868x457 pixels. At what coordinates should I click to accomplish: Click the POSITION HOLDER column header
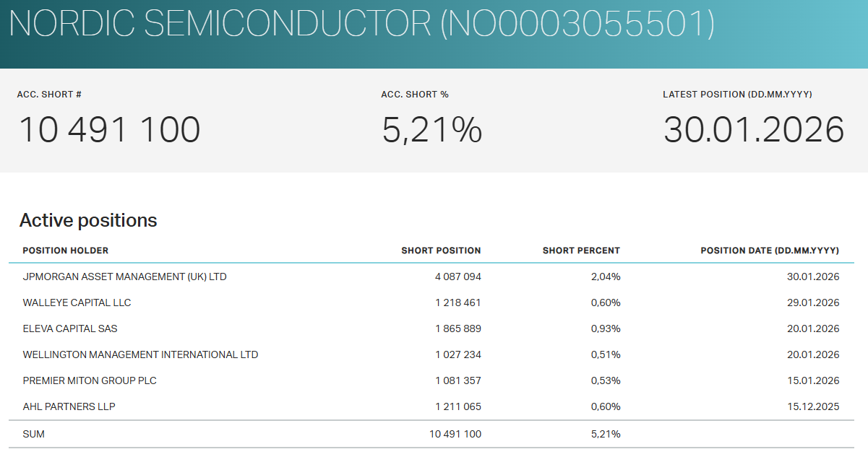(66, 251)
